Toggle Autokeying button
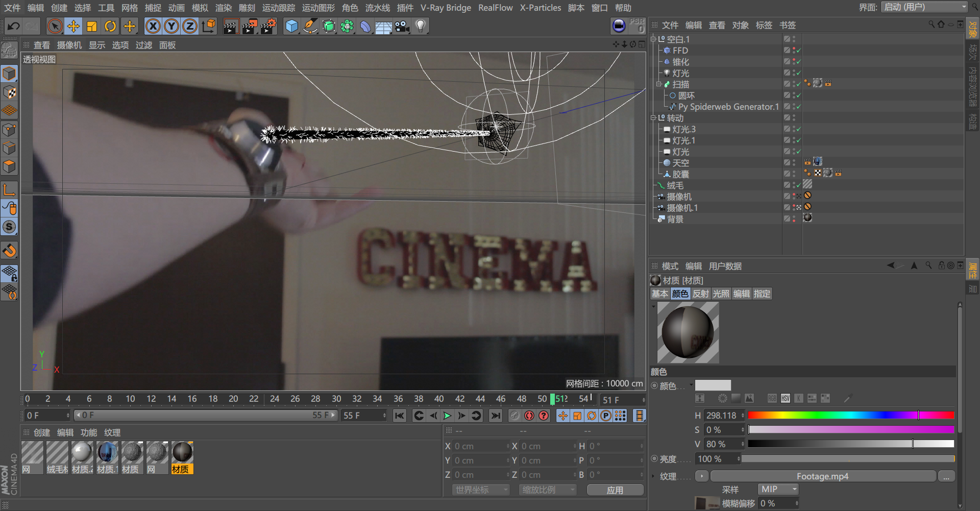The height and width of the screenshot is (511, 980). [529, 416]
